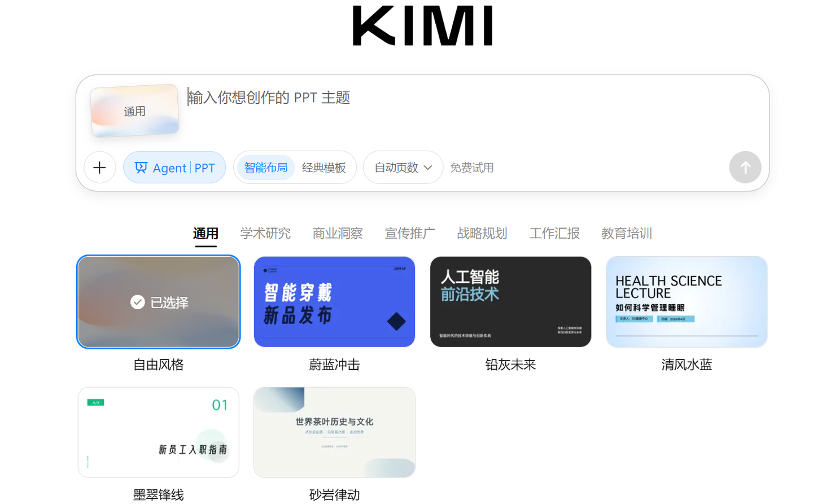Select 智能布局 layout option
This screenshot has width=813, height=504.
266,168
